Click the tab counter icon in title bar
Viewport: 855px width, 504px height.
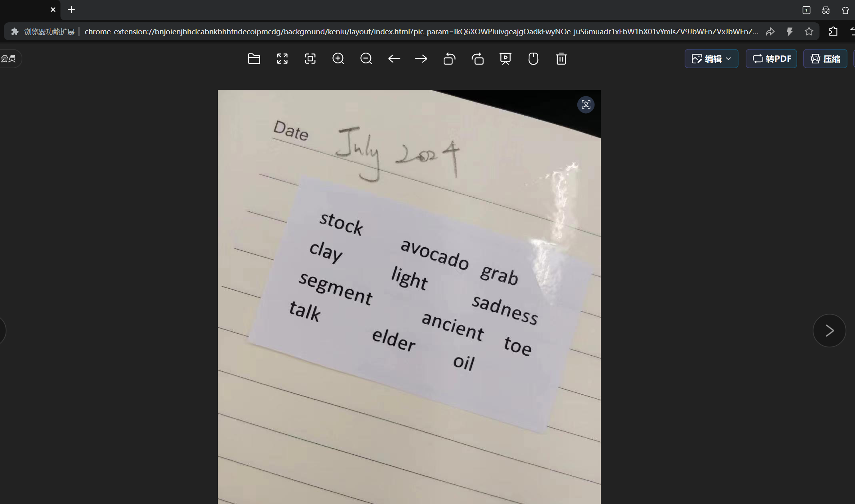[806, 10]
